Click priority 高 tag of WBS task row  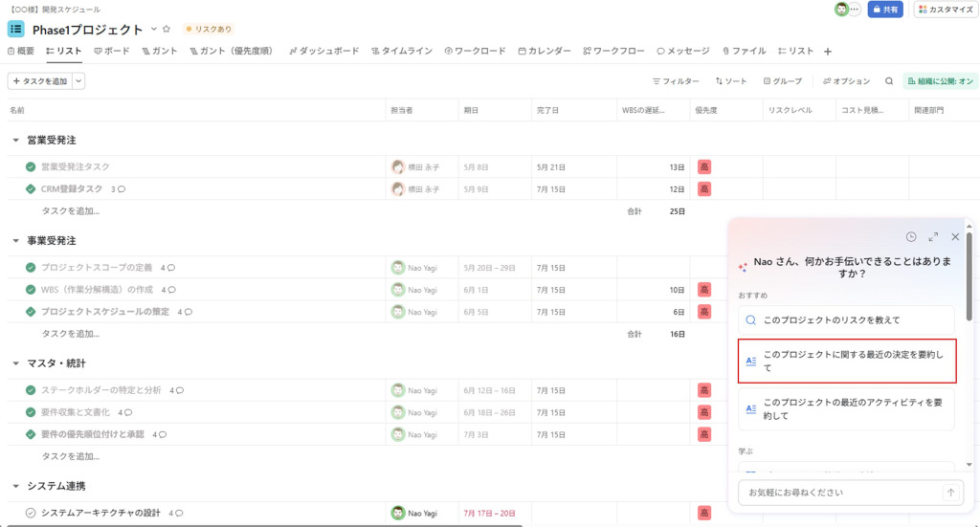coord(704,290)
